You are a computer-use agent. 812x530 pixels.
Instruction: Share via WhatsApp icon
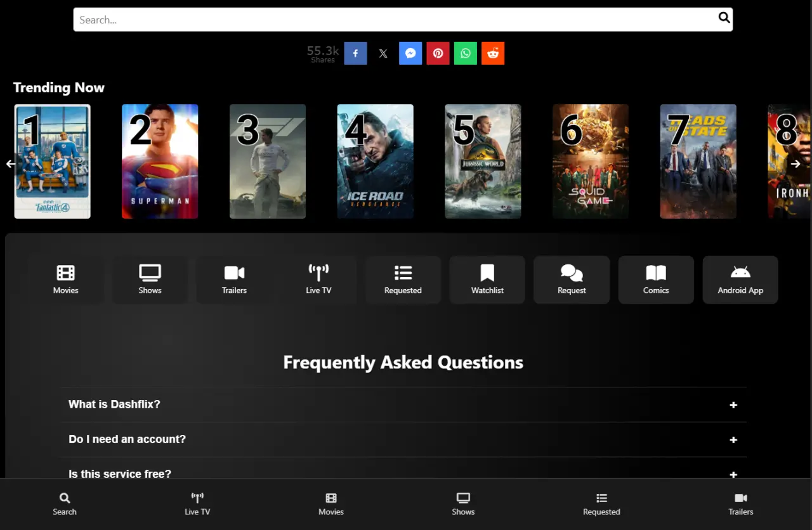pos(466,53)
